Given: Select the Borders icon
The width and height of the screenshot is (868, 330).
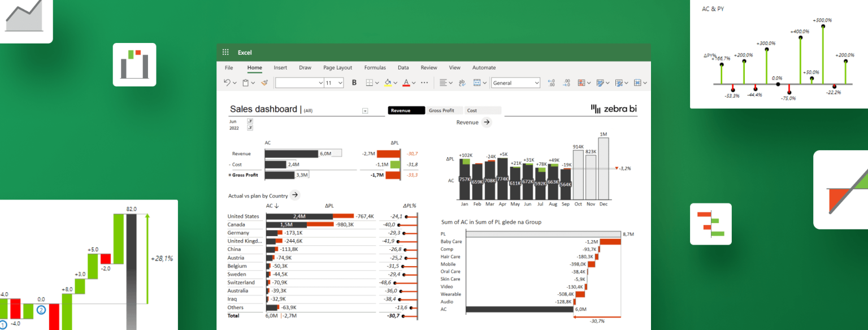Looking at the screenshot, I should [370, 82].
